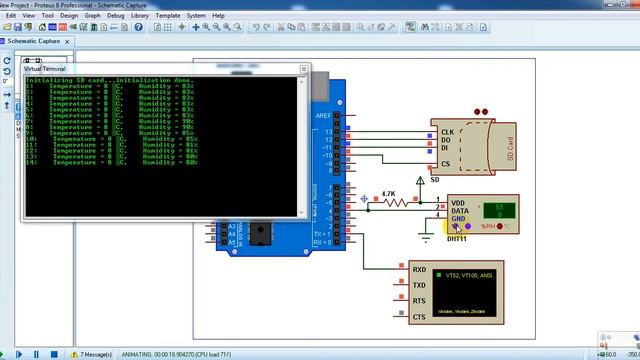Redo the last undone change
Viewport: 640px width, 360px height.
[267, 27]
